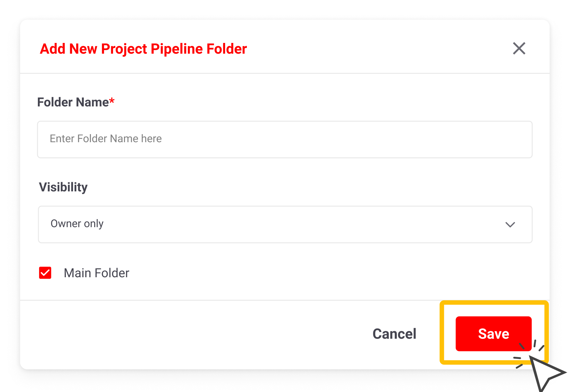568x392 pixels.
Task: Disable the Main Folder option
Action: (45, 273)
